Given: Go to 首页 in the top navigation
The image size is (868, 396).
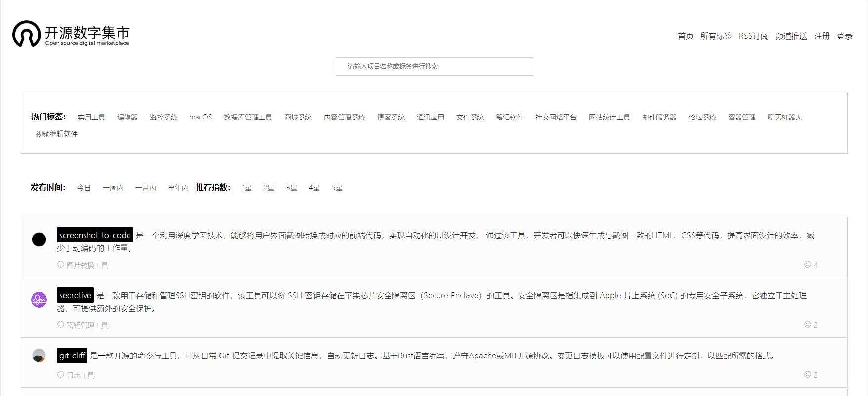Looking at the screenshot, I should point(685,36).
